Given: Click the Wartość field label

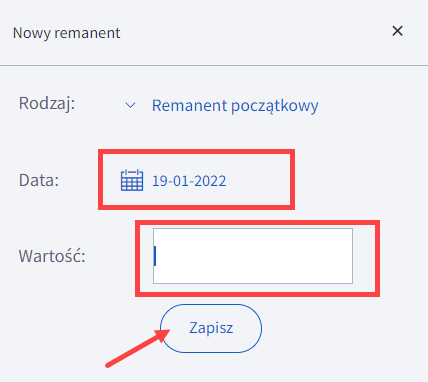Looking at the screenshot, I should (52, 256).
